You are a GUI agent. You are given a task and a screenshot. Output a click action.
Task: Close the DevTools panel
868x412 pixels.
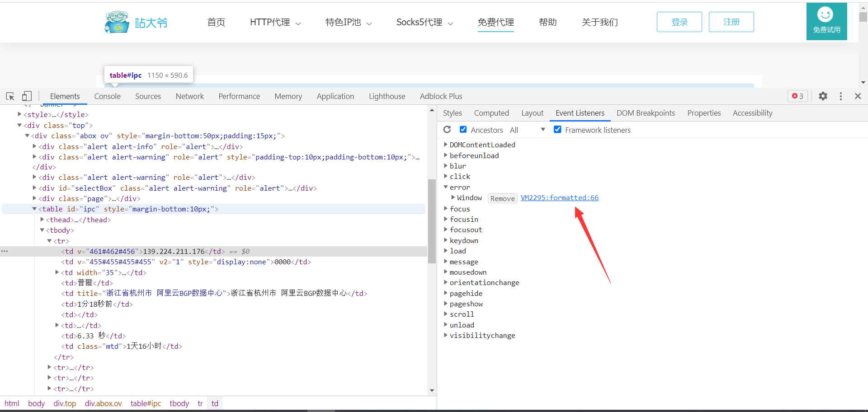pyautogui.click(x=858, y=96)
